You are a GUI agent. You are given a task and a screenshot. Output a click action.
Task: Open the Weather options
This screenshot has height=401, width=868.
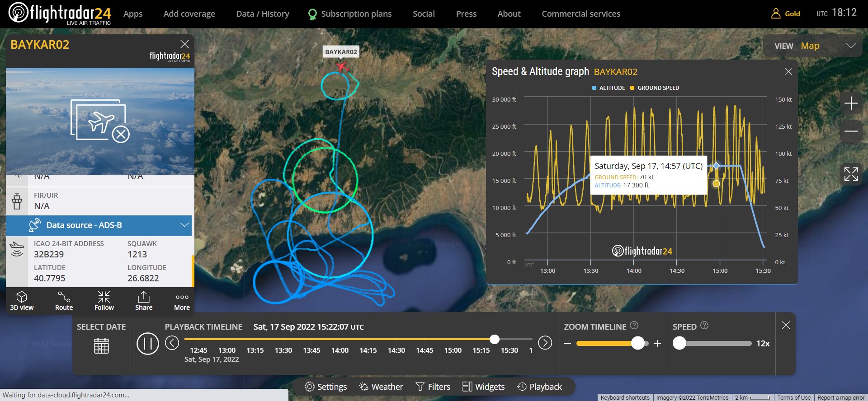click(x=381, y=387)
